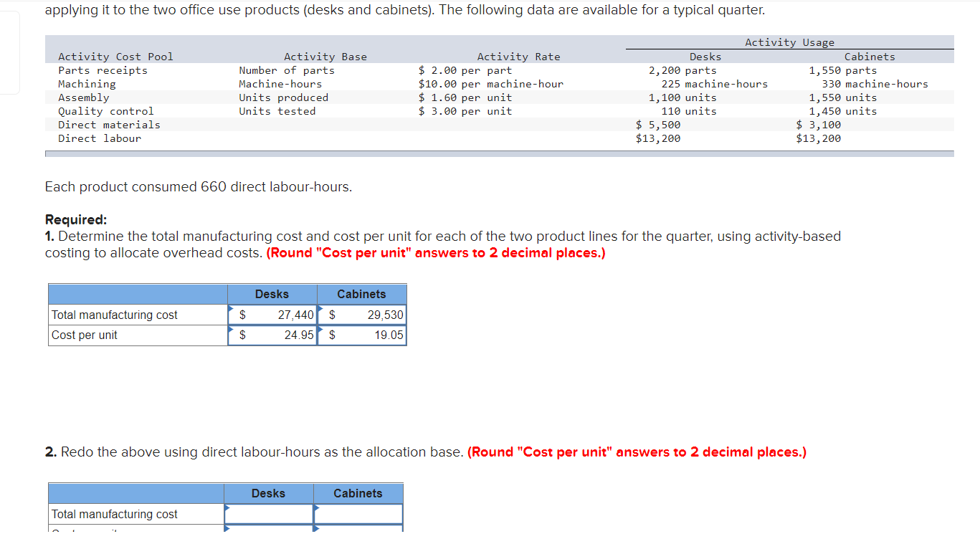Image resolution: width=980 pixels, height=544 pixels.
Task: Click the dollar sign in Desks 27,440 cell
Action: pyautogui.click(x=242, y=314)
